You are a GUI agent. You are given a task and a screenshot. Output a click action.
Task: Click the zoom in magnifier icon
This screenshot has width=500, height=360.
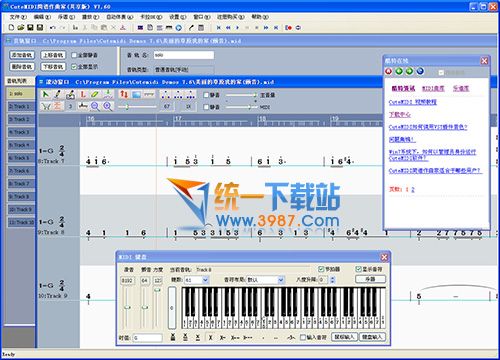coord(107,106)
